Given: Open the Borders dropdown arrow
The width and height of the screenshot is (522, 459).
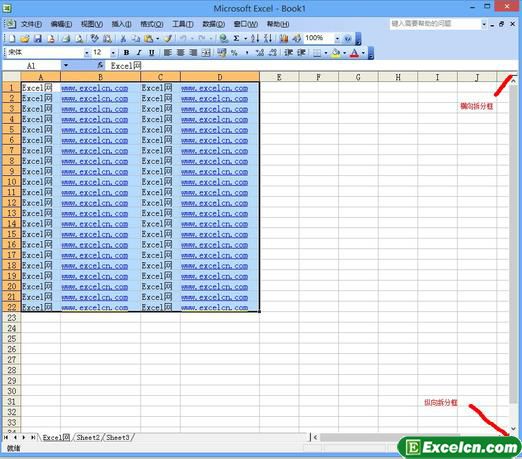Looking at the screenshot, I should [x=325, y=53].
